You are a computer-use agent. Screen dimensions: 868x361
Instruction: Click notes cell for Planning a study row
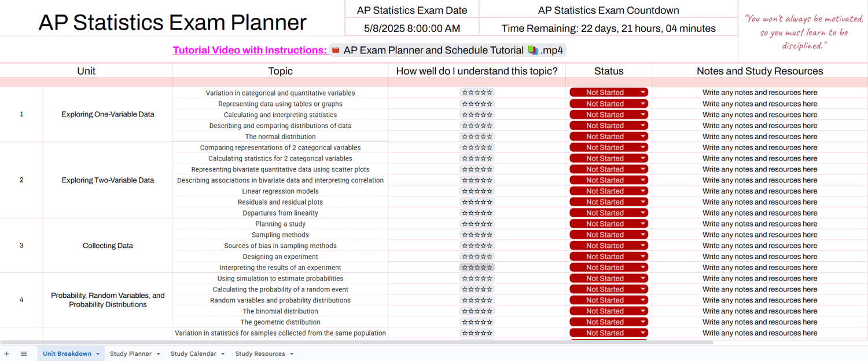click(760, 224)
